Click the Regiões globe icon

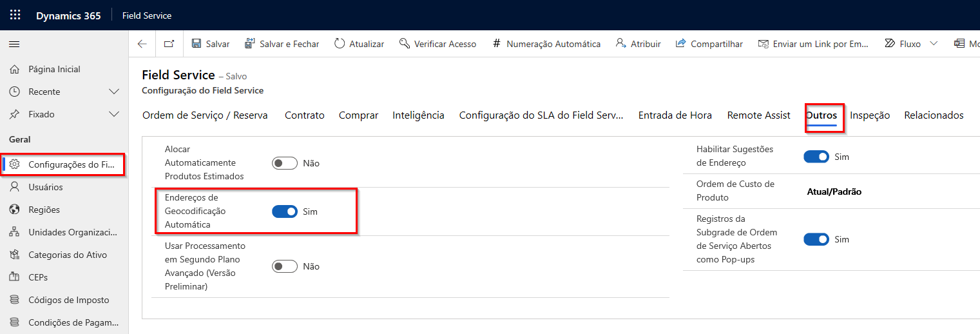point(15,210)
